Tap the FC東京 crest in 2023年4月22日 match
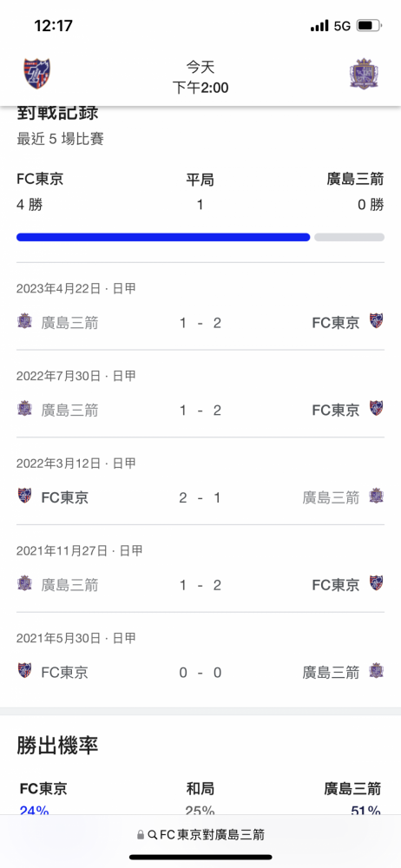The image size is (401, 868). (x=377, y=322)
